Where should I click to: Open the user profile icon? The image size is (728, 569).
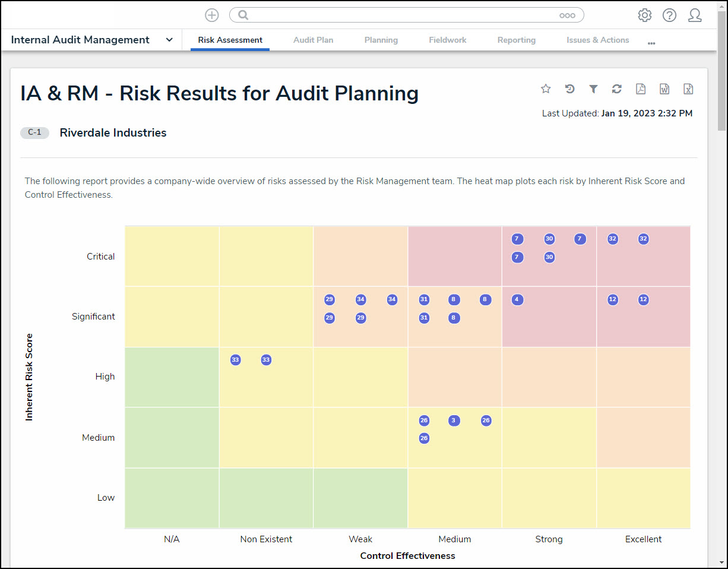point(695,15)
